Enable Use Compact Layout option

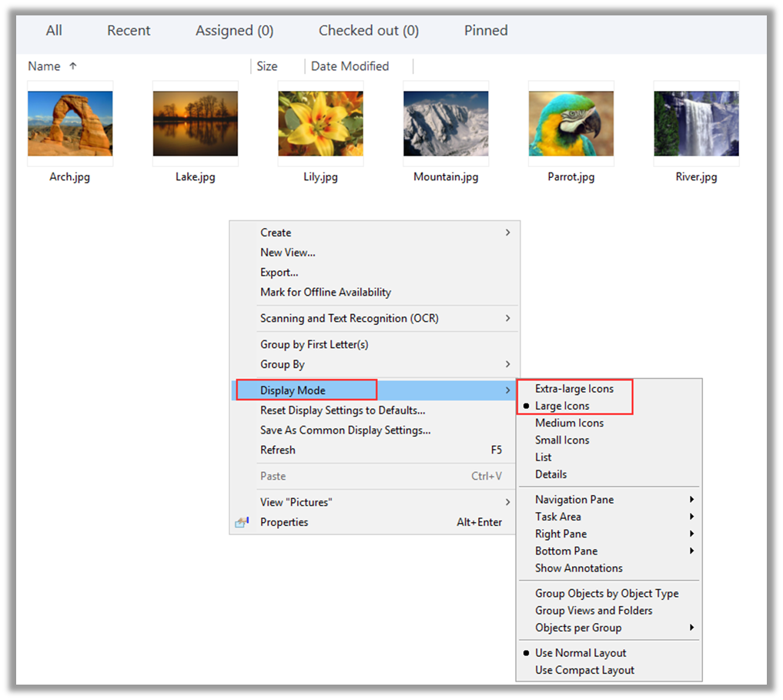coord(584,670)
